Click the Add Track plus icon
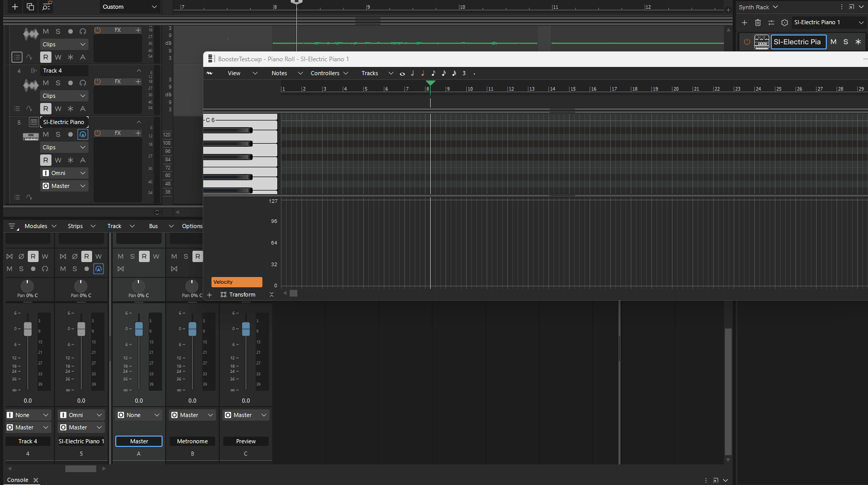Screen dimensions: 868x485 15,7
